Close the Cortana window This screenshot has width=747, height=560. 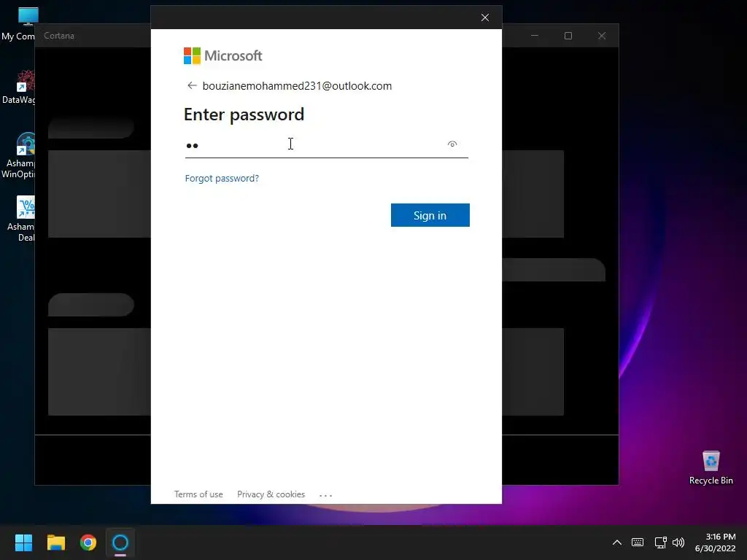point(602,36)
